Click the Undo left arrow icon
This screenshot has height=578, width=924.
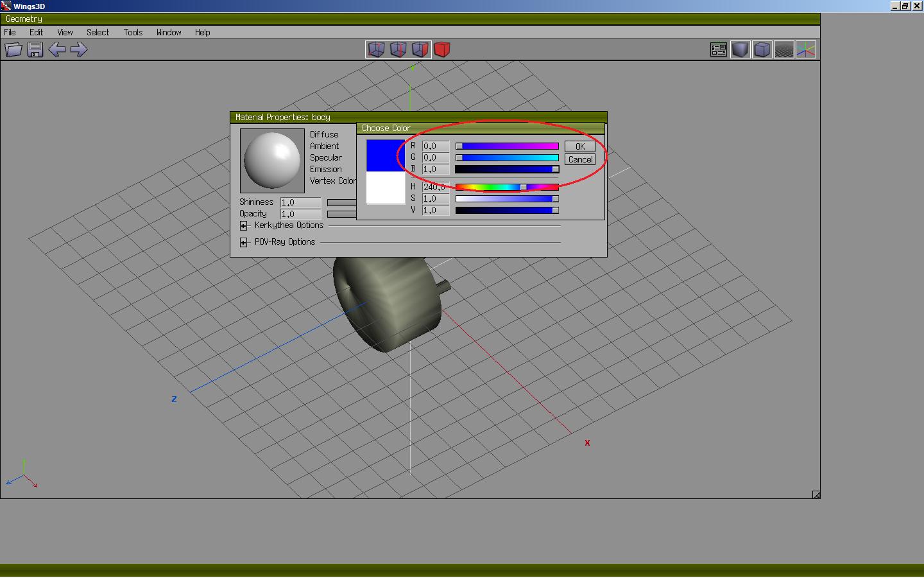(57, 49)
